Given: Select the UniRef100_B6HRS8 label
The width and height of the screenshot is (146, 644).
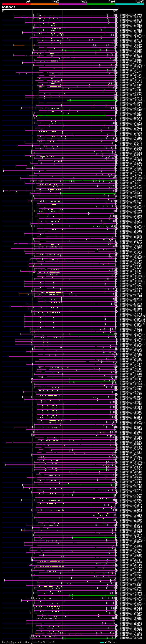Looking at the screenshot, I should (x=131, y=271).
